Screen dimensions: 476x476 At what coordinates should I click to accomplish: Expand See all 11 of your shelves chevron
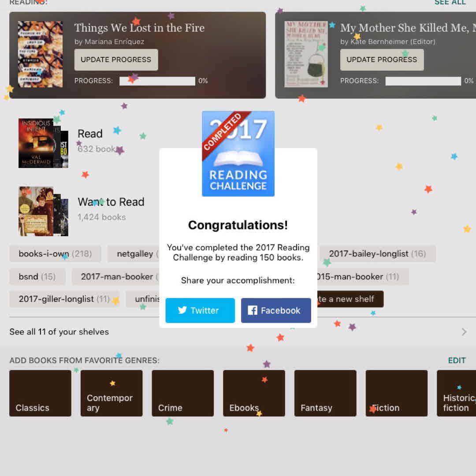[x=464, y=332]
